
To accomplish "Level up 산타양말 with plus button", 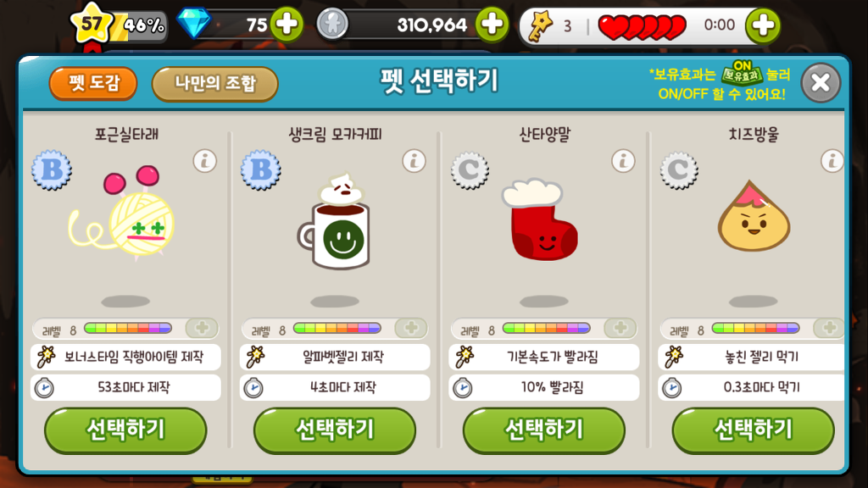I will [x=620, y=328].
